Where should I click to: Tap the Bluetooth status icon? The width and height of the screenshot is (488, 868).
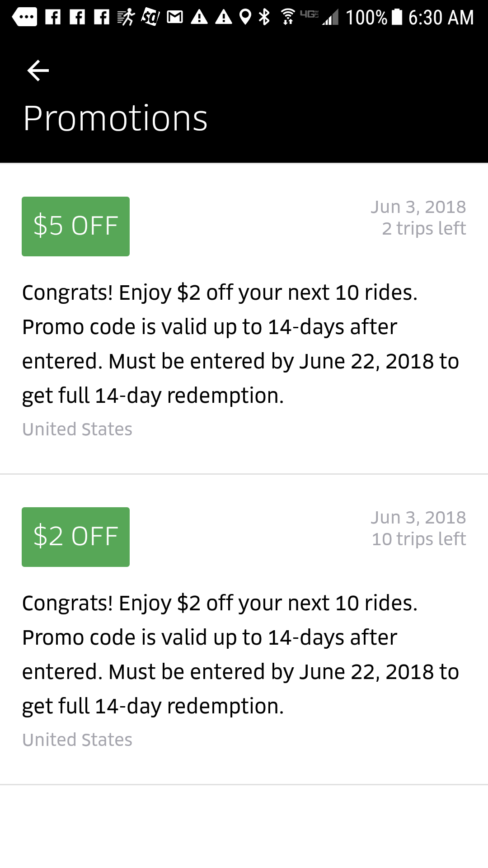[264, 17]
